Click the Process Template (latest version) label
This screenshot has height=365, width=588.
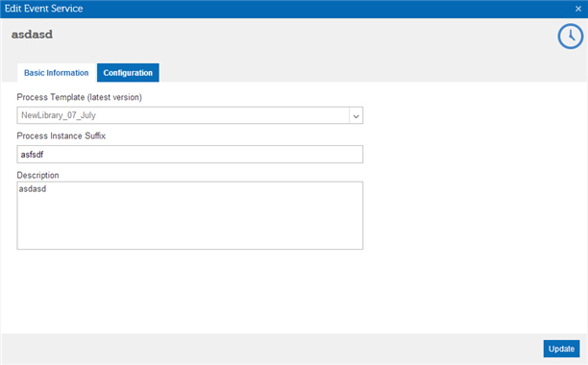79,97
